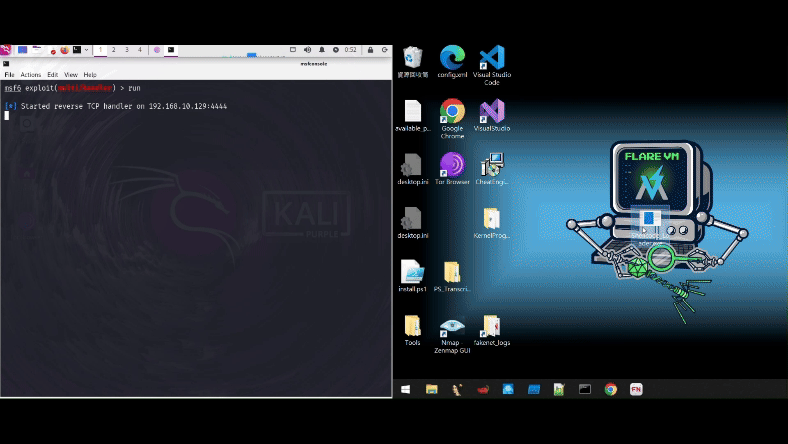Open the volume control in the Kali panel
Image resolution: width=788 pixels, height=444 pixels.
pyautogui.click(x=308, y=50)
